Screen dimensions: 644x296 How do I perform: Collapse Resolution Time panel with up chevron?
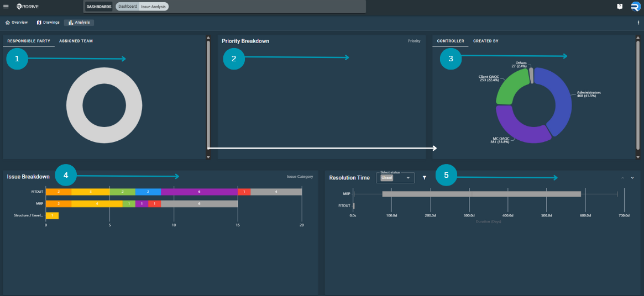tap(622, 178)
